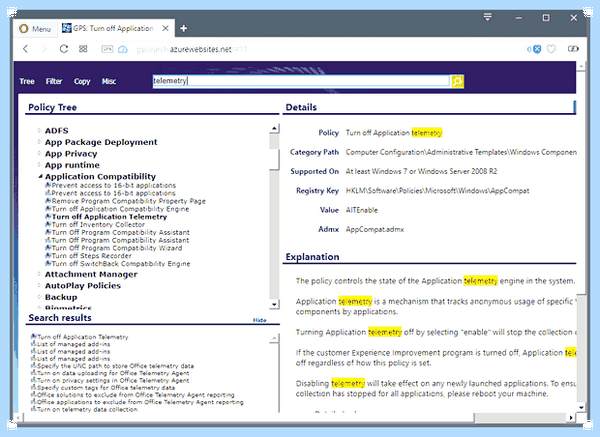Select Turn off Application Compatibility Engine policy

tap(121, 209)
